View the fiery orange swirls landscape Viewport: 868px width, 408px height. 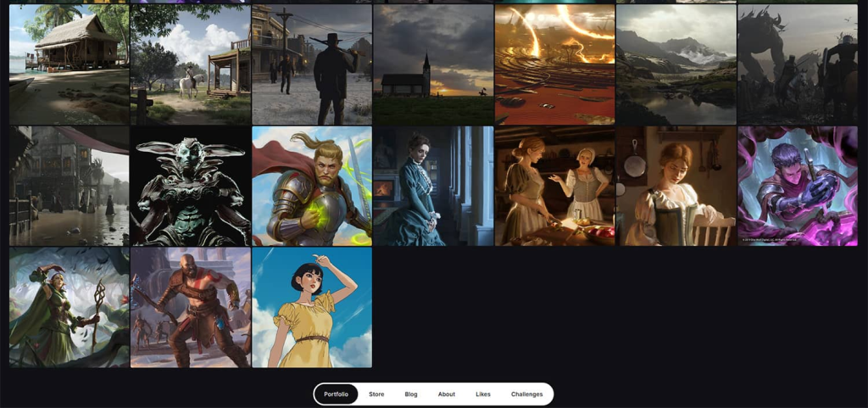click(x=554, y=64)
